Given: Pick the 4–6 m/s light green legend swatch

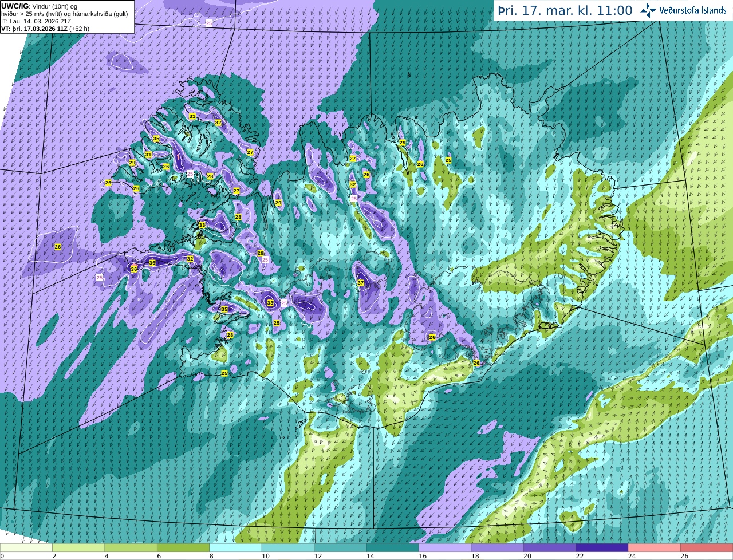Looking at the screenshot, I should [131, 548].
